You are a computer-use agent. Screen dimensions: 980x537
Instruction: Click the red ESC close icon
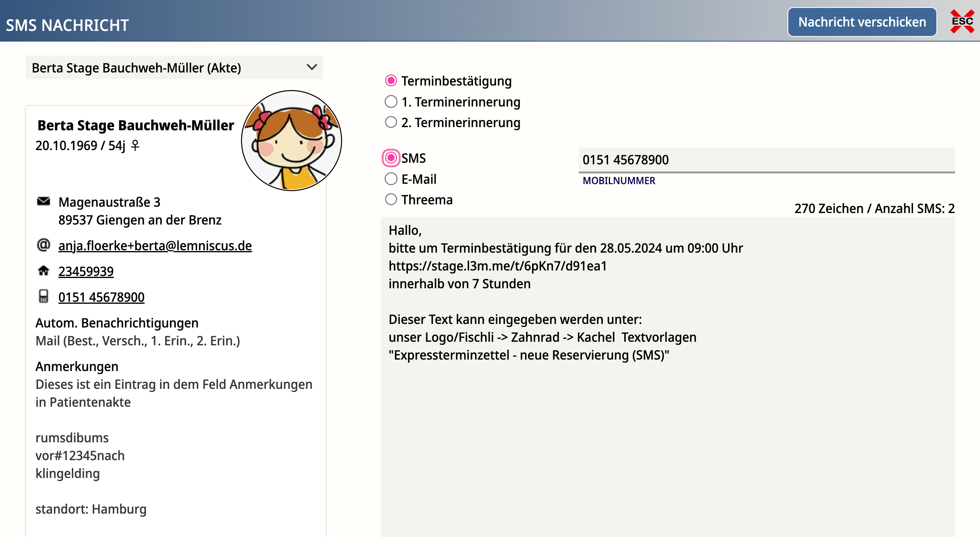click(x=962, y=22)
